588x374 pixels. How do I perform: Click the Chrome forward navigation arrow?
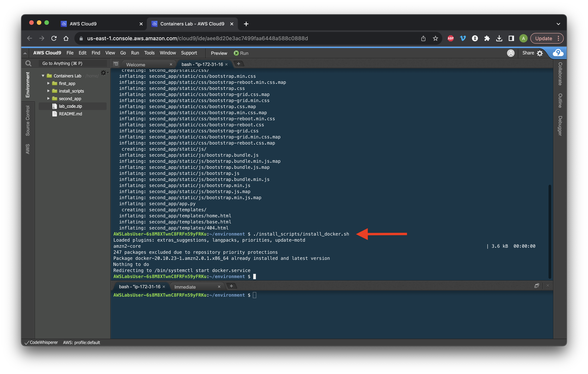42,38
